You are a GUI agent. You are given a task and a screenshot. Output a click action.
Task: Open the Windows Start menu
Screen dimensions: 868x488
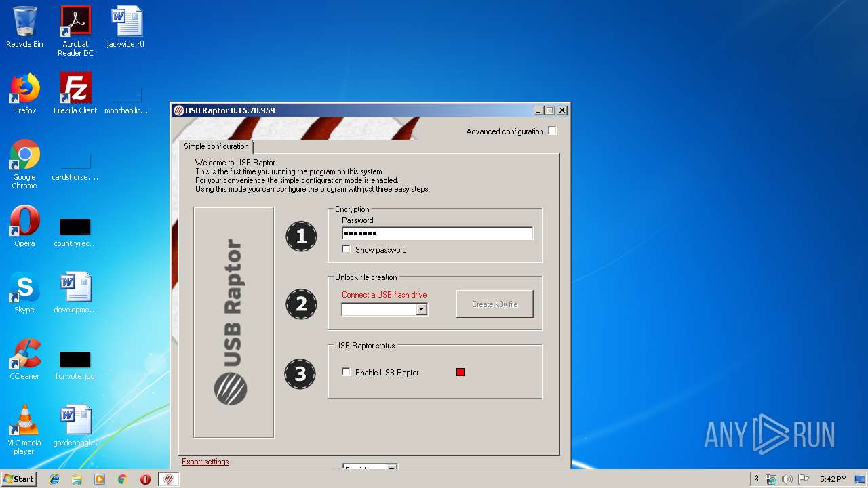click(18, 479)
